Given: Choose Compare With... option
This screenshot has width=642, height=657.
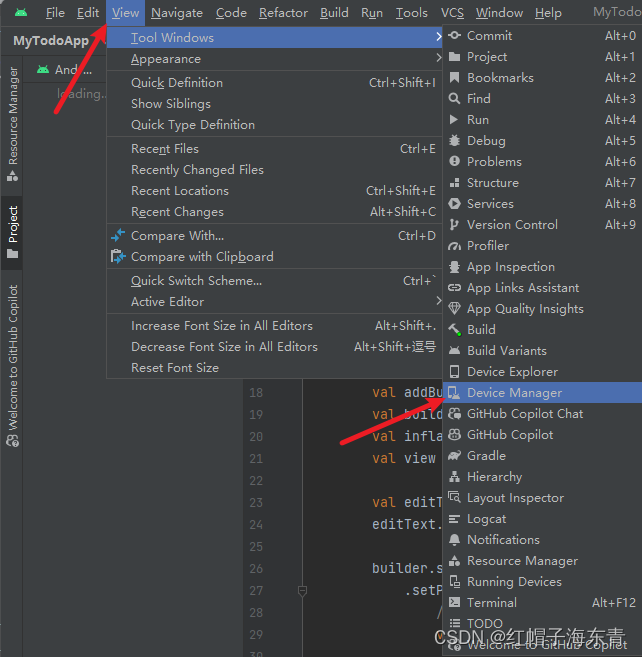Looking at the screenshot, I should [274, 236].
